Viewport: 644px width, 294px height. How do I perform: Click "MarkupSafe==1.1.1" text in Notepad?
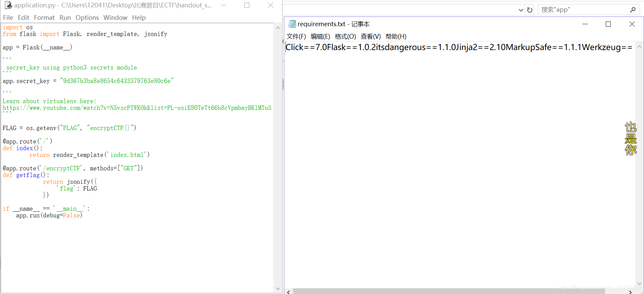[x=544, y=47]
